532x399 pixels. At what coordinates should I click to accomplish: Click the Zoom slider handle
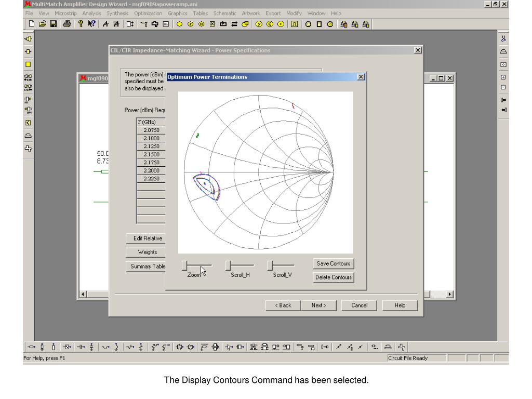click(184, 265)
